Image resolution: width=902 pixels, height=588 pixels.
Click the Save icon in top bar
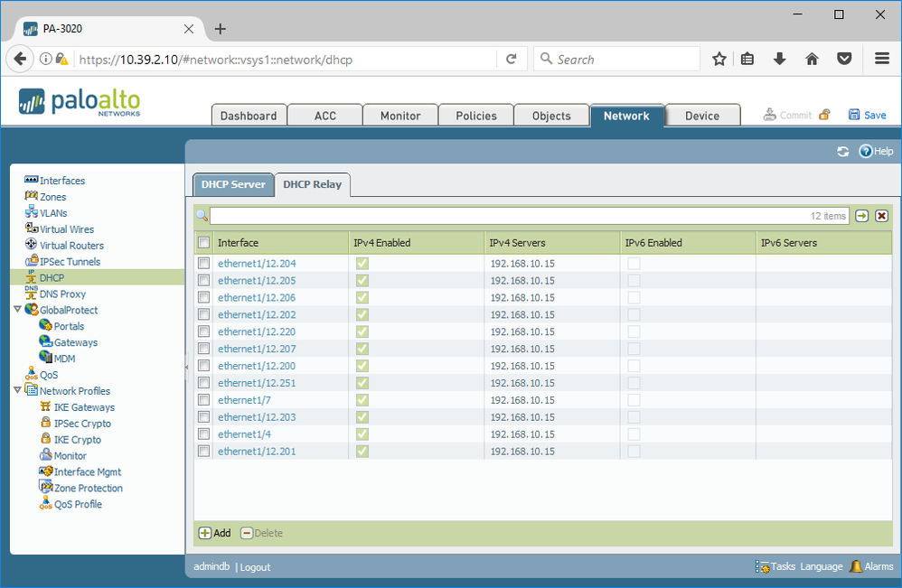[854, 115]
